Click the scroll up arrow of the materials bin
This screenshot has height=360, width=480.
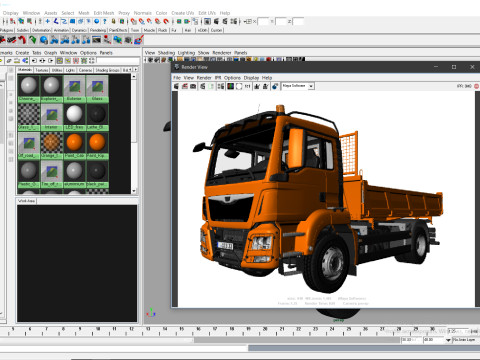134,77
